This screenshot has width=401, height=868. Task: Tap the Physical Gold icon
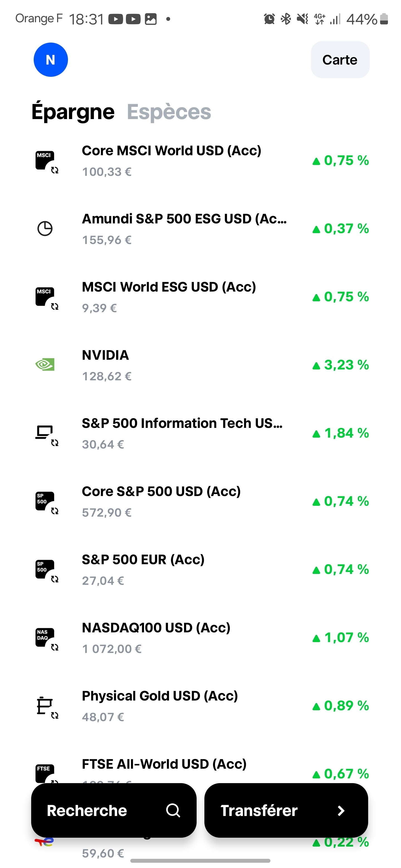(x=45, y=706)
